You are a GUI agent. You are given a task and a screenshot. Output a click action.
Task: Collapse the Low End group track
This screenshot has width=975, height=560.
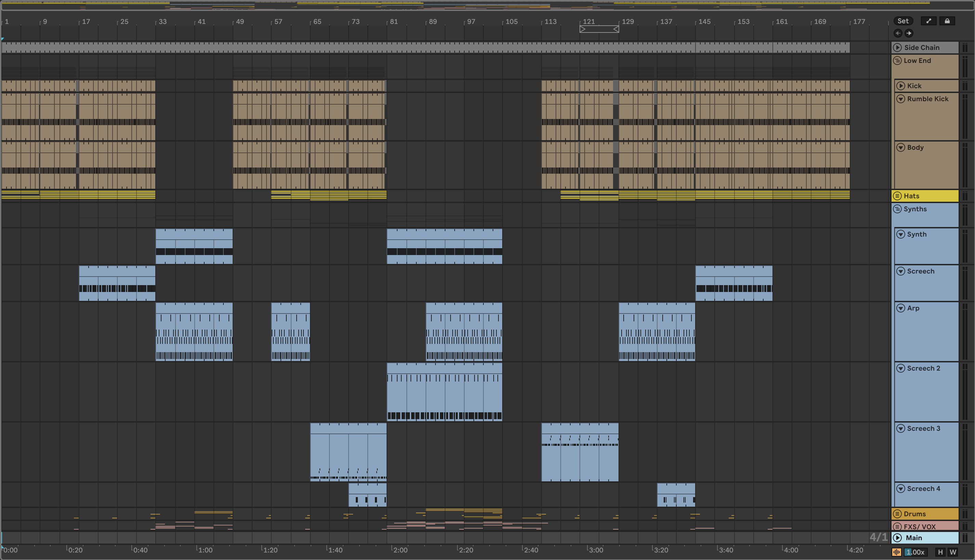[x=897, y=61]
